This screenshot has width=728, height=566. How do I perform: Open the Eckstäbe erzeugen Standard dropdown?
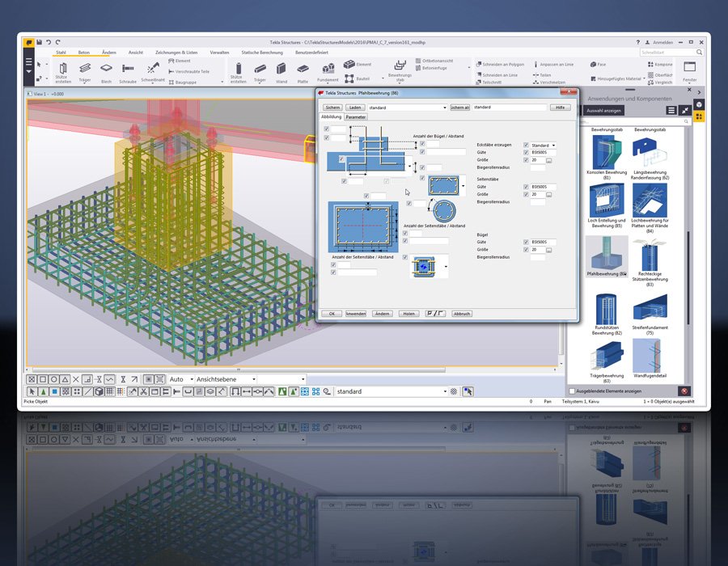pos(553,146)
